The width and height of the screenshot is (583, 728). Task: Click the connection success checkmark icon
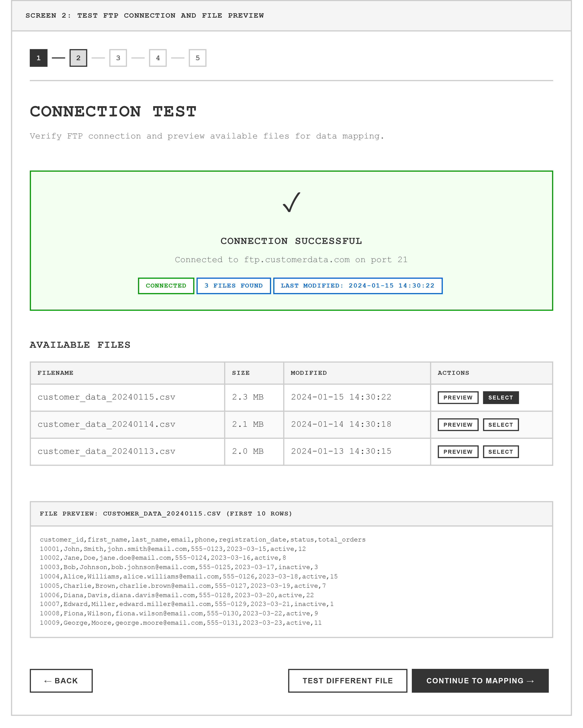[x=291, y=202]
